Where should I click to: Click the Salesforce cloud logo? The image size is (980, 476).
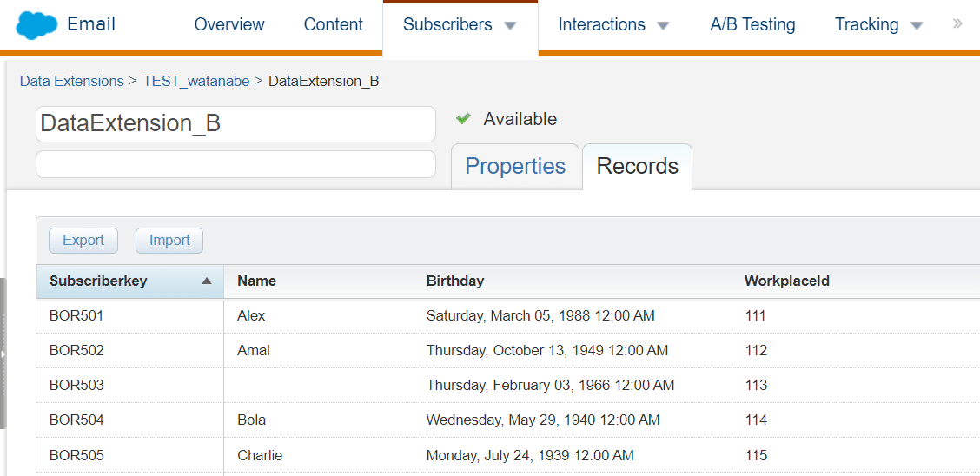[36, 26]
